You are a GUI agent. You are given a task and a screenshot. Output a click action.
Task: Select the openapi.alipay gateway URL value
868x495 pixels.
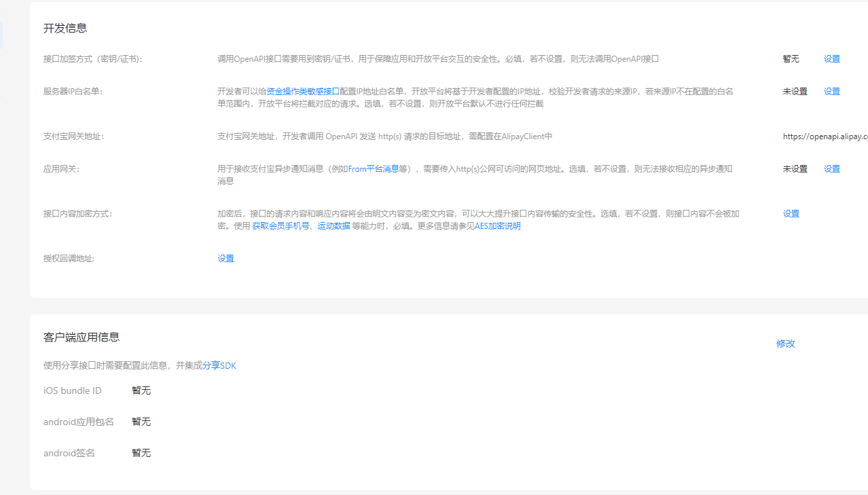pos(825,136)
